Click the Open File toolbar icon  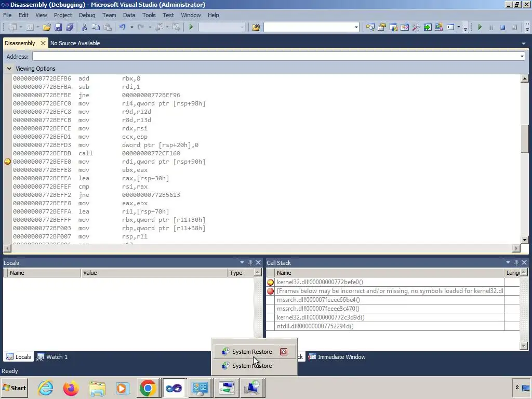pyautogui.click(x=47, y=27)
